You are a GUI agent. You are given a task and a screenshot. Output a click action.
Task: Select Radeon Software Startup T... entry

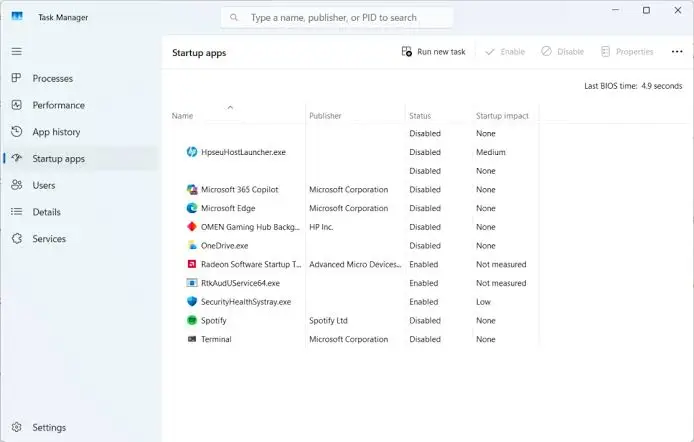pyautogui.click(x=251, y=264)
